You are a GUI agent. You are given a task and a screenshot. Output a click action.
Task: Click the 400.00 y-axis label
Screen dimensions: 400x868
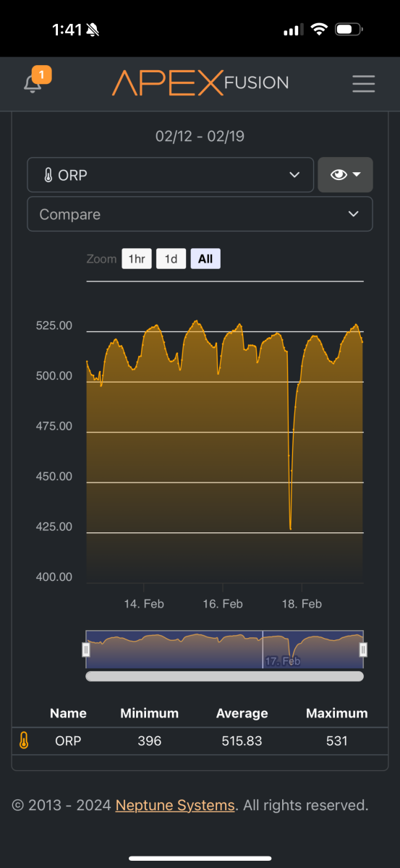54,577
